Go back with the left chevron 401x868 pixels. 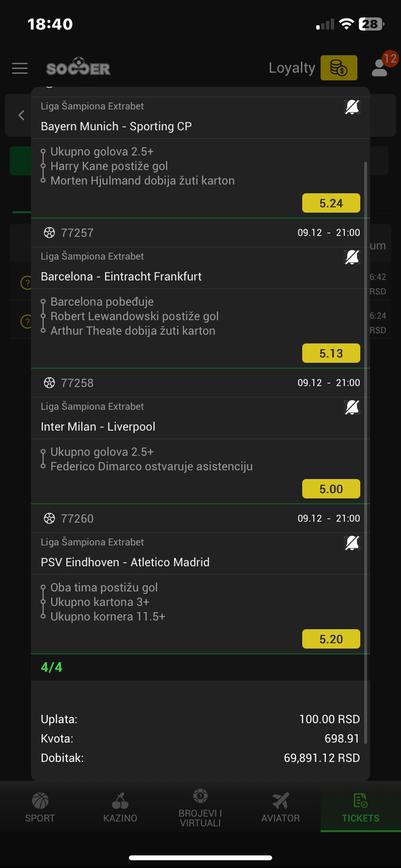click(21, 115)
